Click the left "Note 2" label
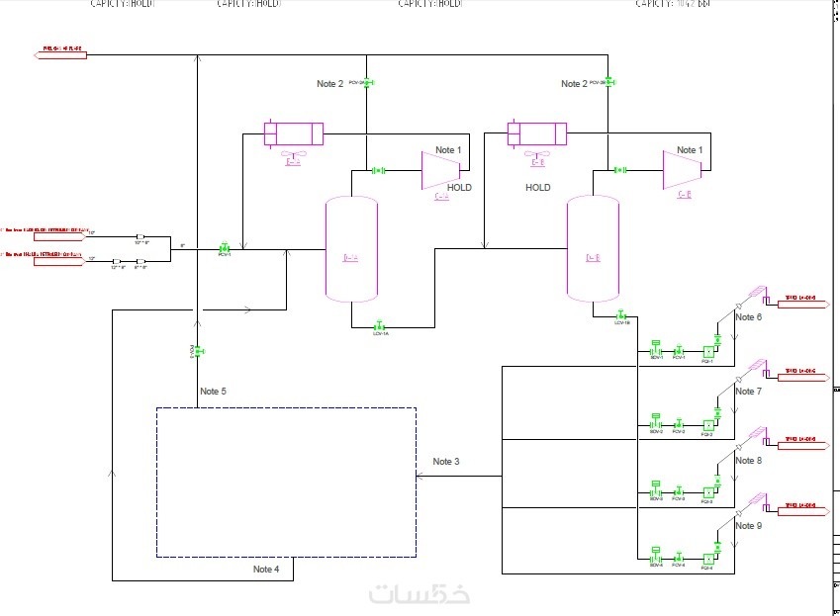840x616 pixels. point(330,84)
